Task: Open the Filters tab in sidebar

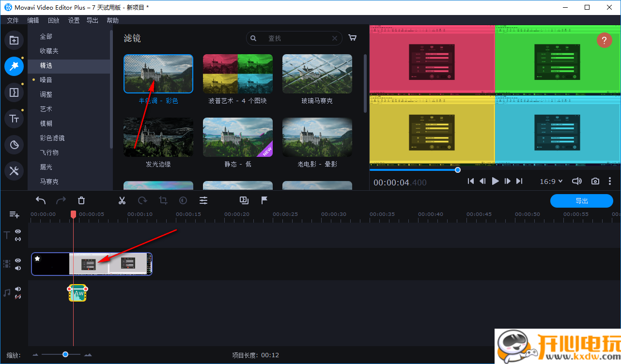Action: (14, 66)
